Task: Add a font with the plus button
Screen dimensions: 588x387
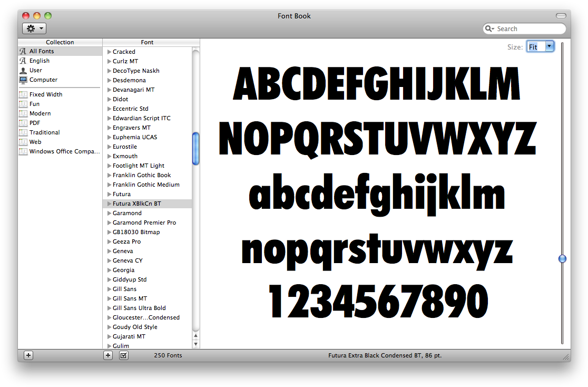Action: (108, 355)
